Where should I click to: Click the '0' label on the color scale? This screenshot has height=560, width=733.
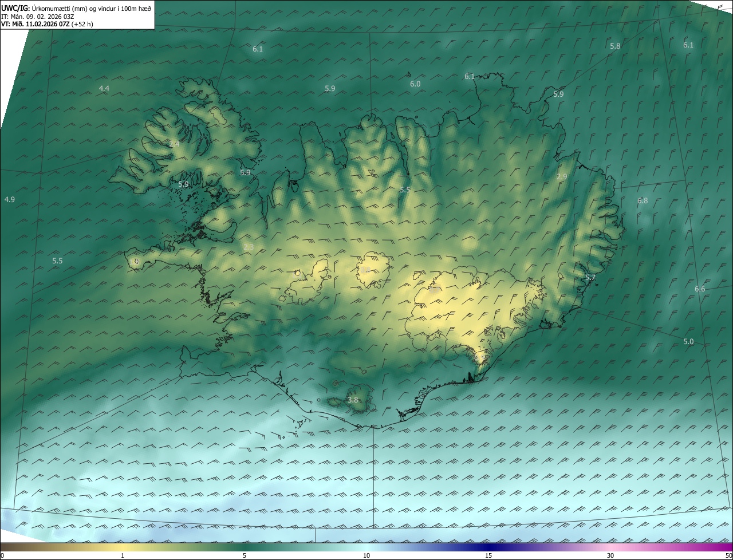point(2,555)
